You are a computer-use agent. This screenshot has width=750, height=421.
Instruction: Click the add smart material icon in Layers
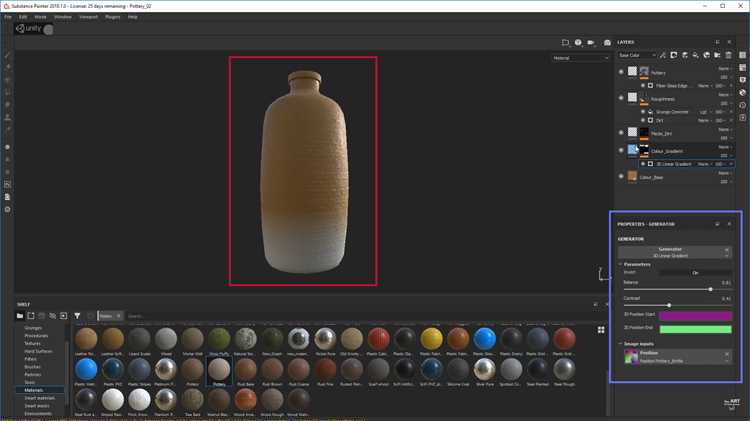(x=706, y=55)
